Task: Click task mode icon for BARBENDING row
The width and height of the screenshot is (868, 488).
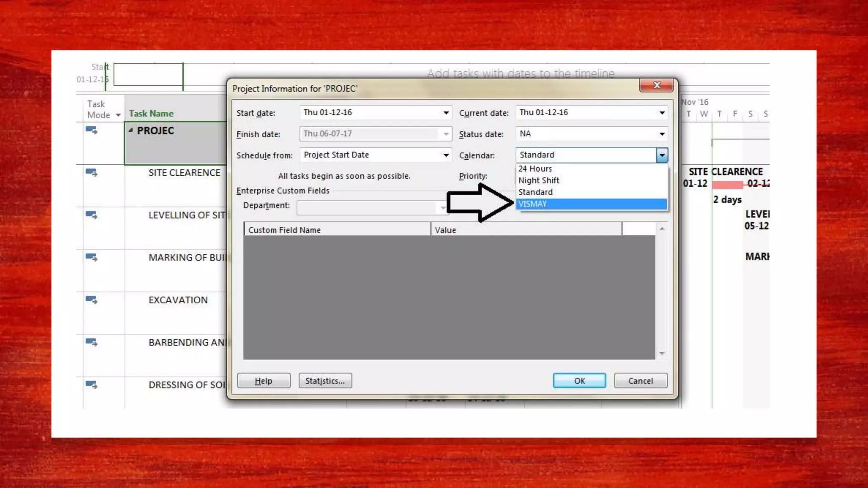Action: click(x=91, y=342)
